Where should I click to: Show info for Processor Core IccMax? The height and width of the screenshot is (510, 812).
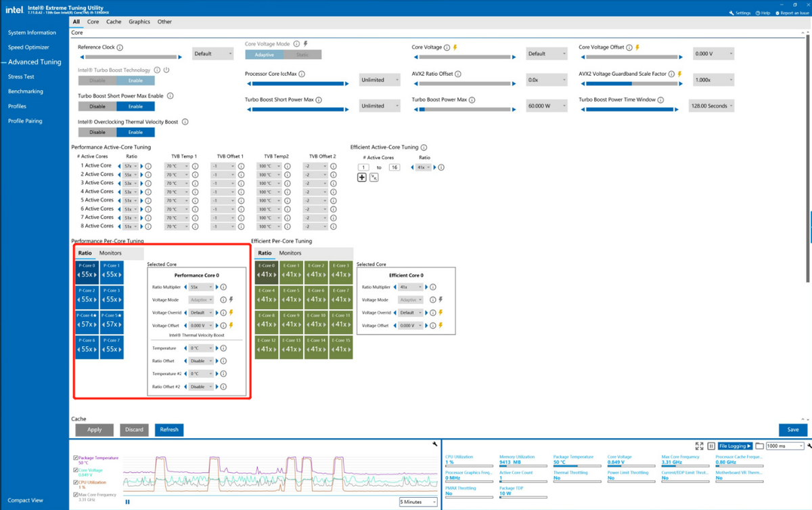pos(302,74)
